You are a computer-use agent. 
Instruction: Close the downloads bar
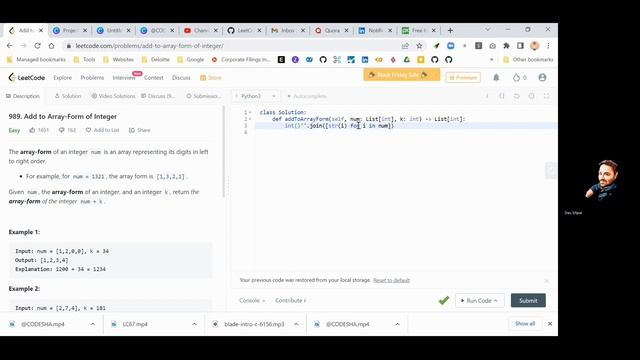click(x=550, y=324)
